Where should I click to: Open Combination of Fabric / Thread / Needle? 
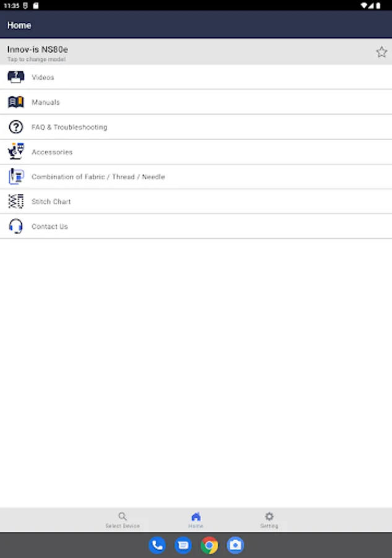click(196, 177)
